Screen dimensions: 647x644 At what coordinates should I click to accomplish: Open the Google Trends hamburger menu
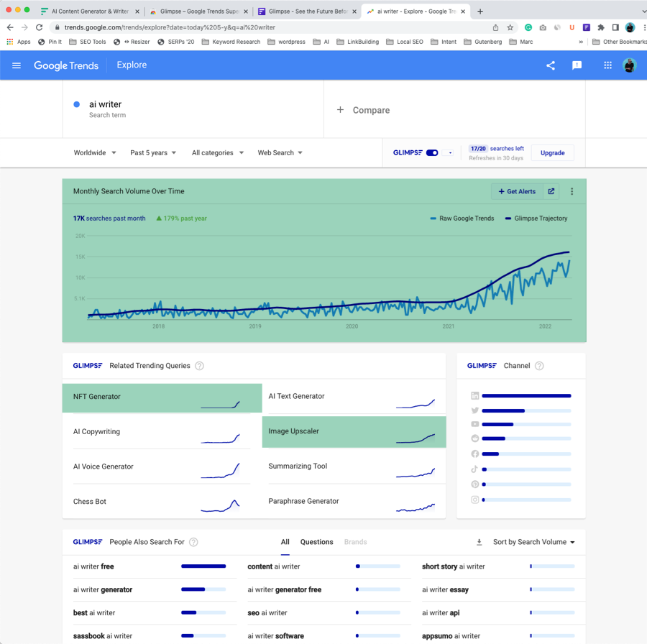tap(17, 65)
